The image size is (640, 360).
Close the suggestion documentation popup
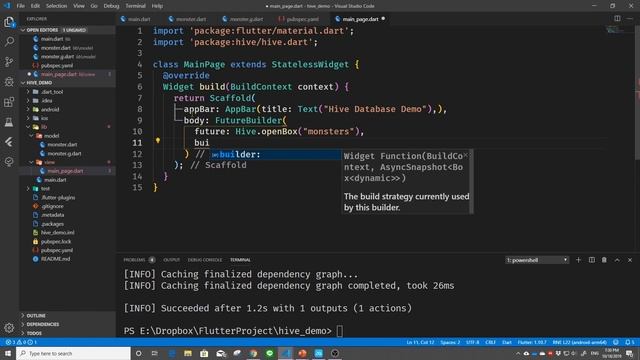(x=465, y=155)
